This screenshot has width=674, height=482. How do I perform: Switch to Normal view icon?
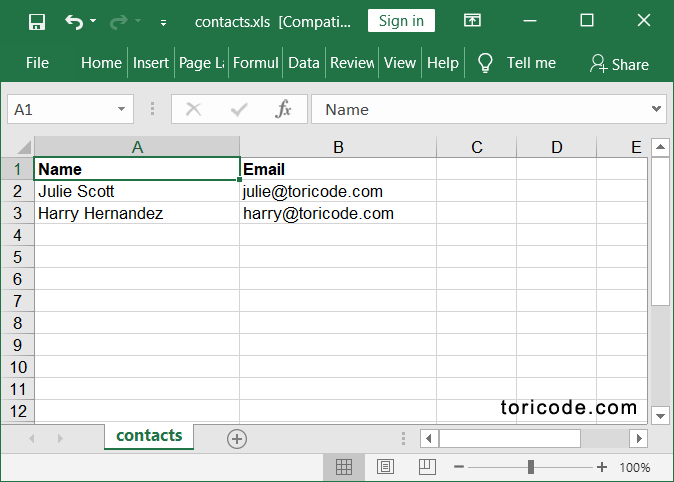coord(344,467)
